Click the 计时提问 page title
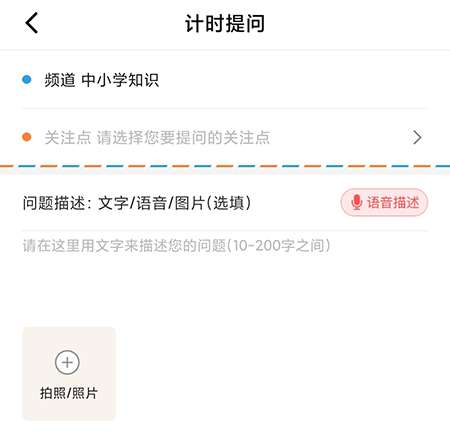 225,24
